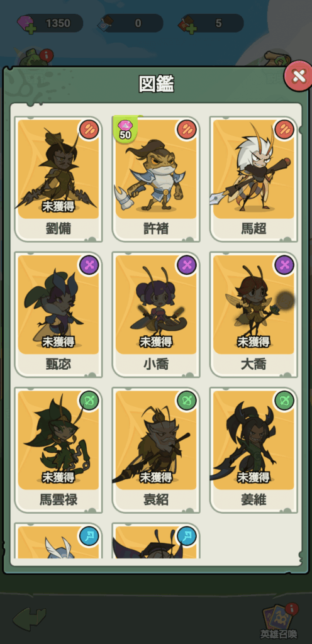Open 英雄召喚 hero summon
Image resolution: width=312 pixels, height=644 pixels.
[279, 620]
